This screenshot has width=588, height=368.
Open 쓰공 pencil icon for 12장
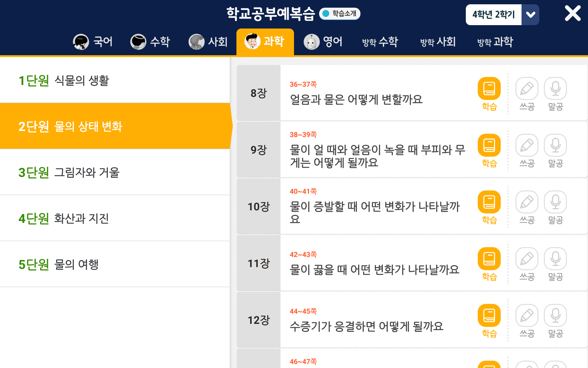click(x=527, y=316)
